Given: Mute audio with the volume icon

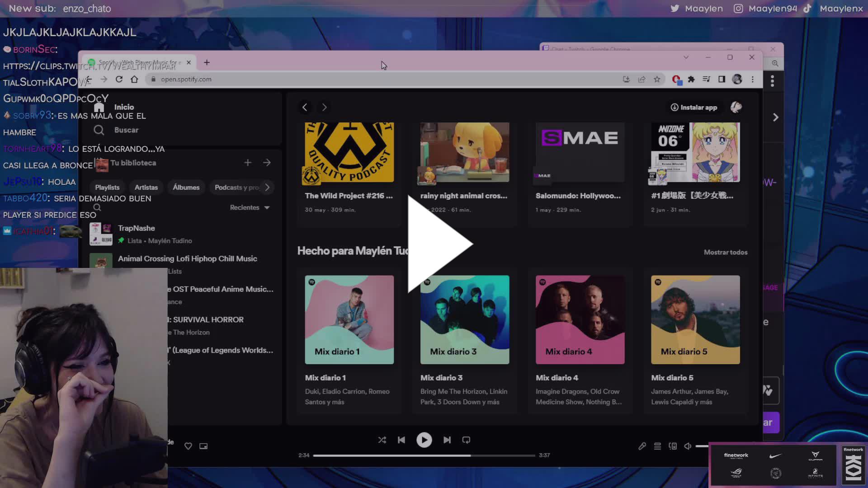Looking at the screenshot, I should click(688, 446).
